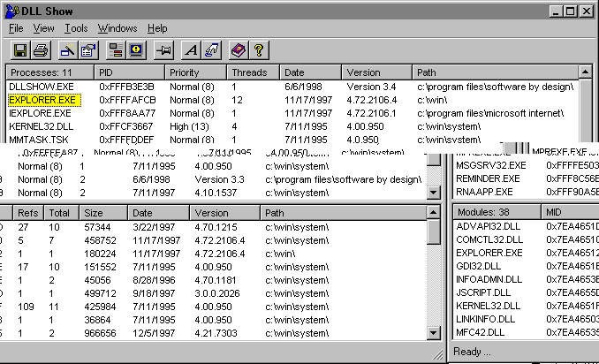Click the scrollbar thumb beside the 4.70.1215 row
This screenshot has height=364, width=599.
coord(433,231)
